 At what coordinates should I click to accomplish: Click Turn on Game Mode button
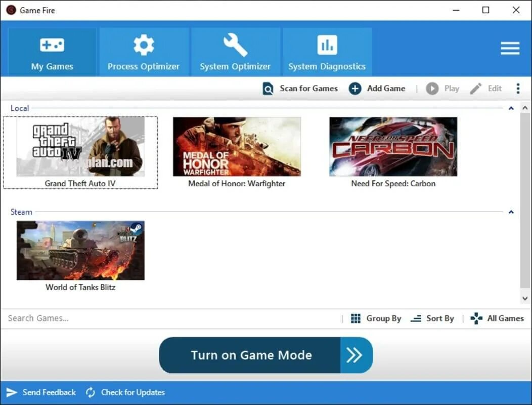pos(265,355)
